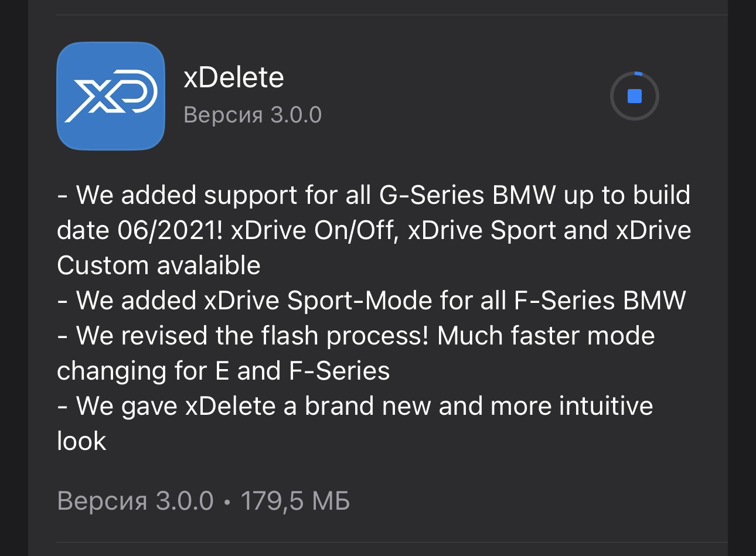756x556 pixels.
Task: Tap the '179,5 МБ' size label
Action: [295, 501]
